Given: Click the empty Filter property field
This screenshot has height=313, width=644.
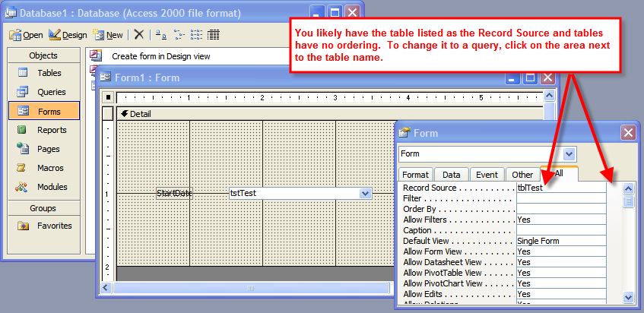Looking at the screenshot, I should (561, 198).
